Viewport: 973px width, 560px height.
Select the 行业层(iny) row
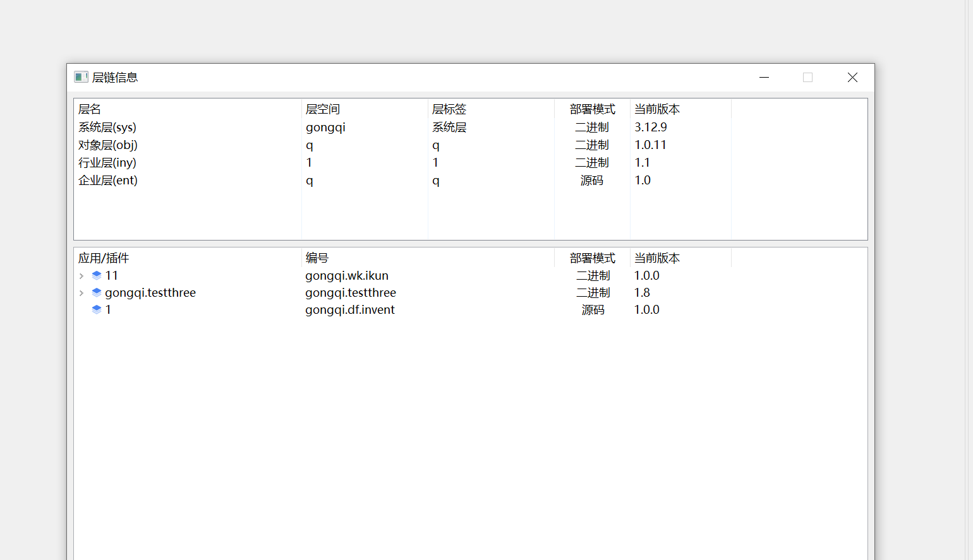click(107, 163)
